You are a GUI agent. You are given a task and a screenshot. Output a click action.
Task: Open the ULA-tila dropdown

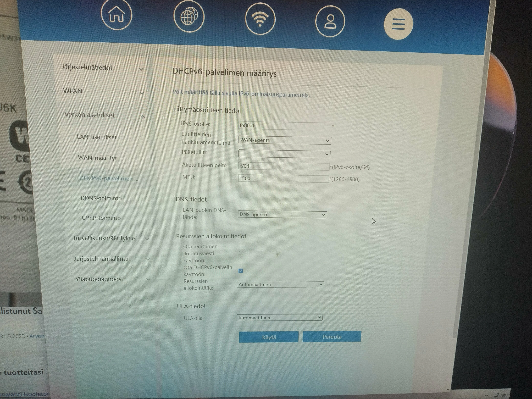(x=279, y=318)
